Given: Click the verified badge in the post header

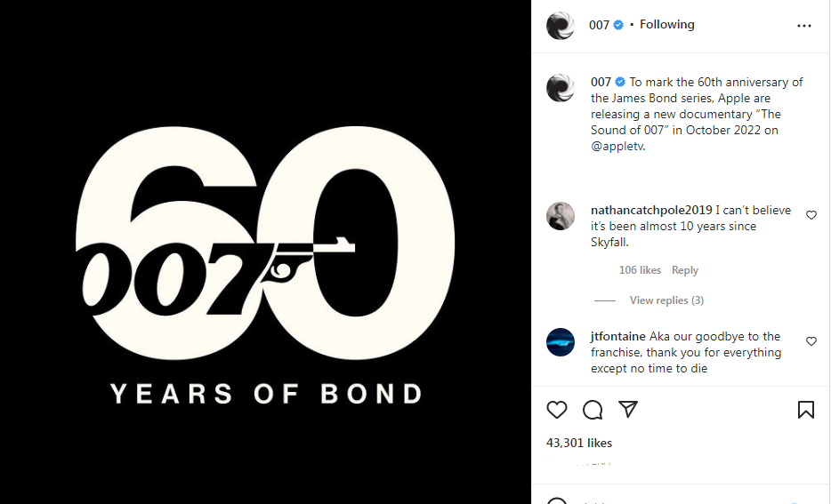Looking at the screenshot, I should click(x=619, y=25).
